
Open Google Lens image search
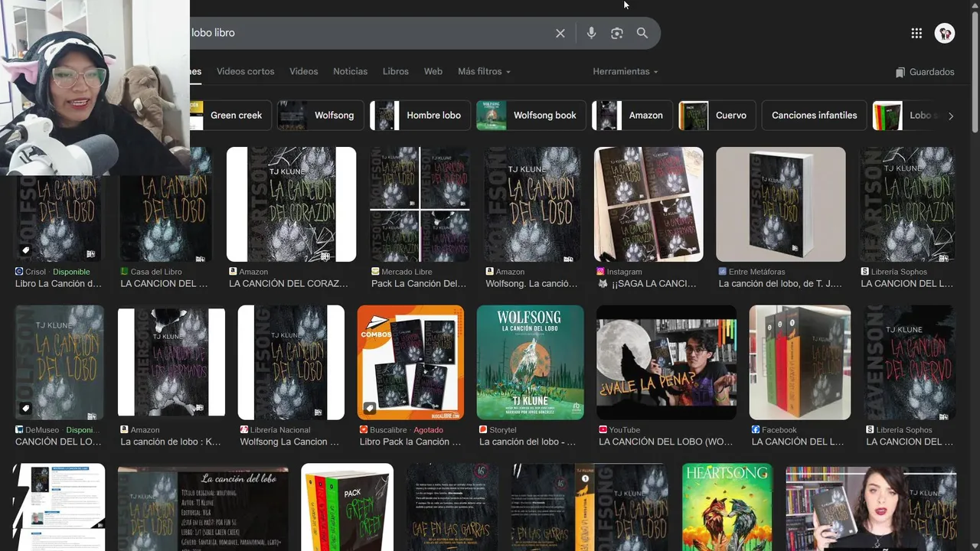[x=617, y=33]
